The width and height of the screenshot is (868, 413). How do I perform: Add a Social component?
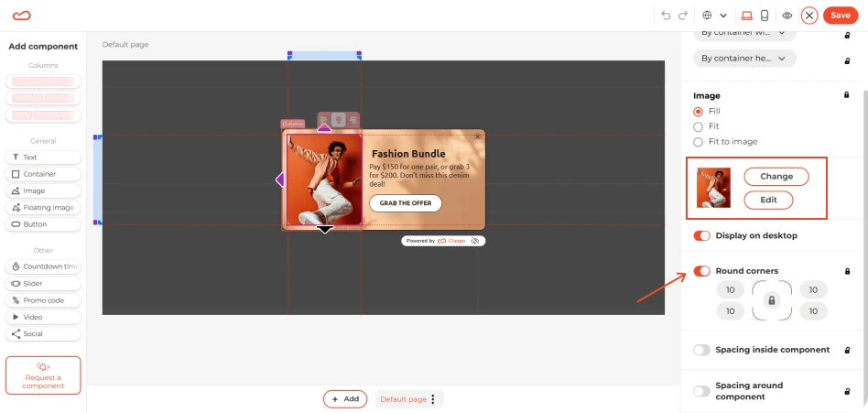tap(43, 334)
